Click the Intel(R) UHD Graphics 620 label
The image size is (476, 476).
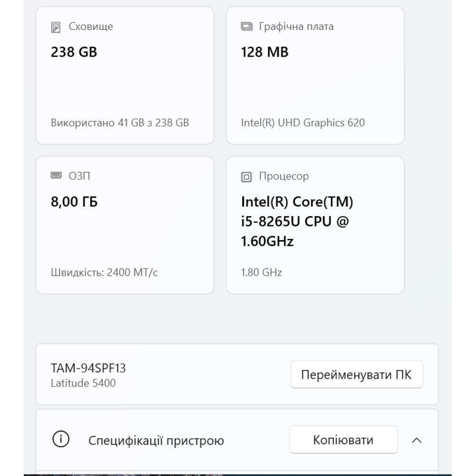[302, 122]
